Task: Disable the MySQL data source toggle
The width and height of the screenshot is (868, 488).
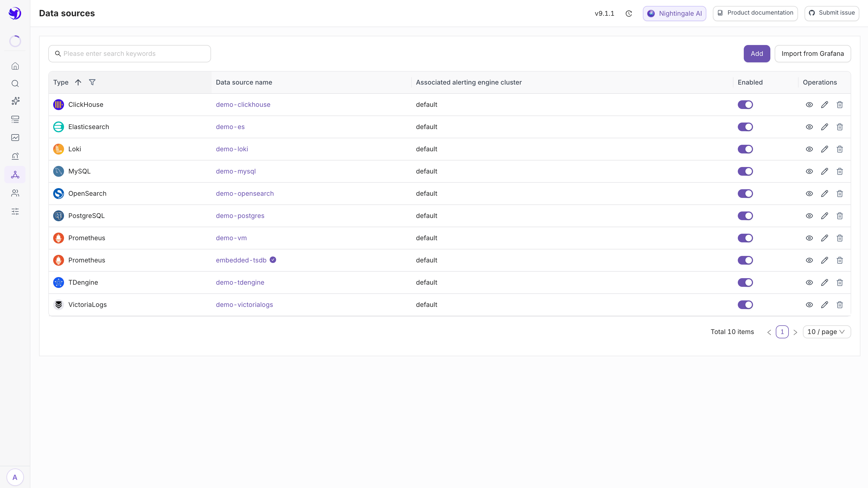Action: [x=745, y=171]
